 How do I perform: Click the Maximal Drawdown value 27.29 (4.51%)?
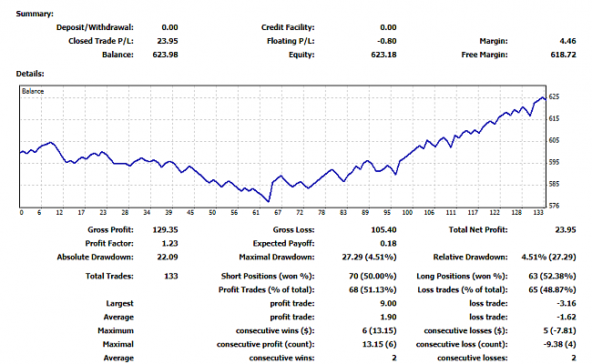[369, 257]
